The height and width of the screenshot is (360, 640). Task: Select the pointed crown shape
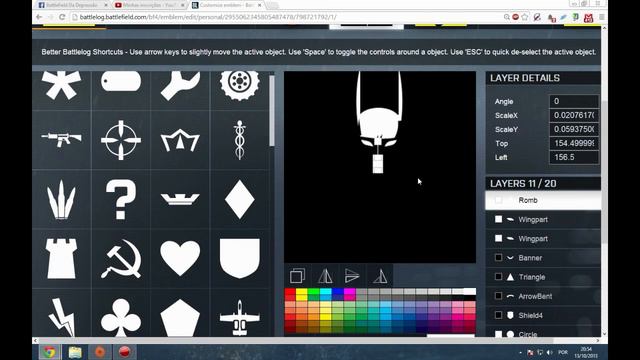(180, 141)
